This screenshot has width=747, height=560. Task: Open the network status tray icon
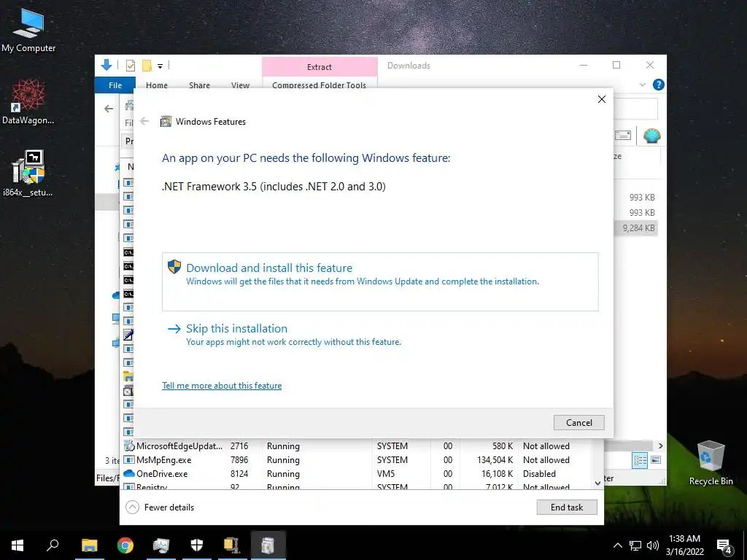635,545
